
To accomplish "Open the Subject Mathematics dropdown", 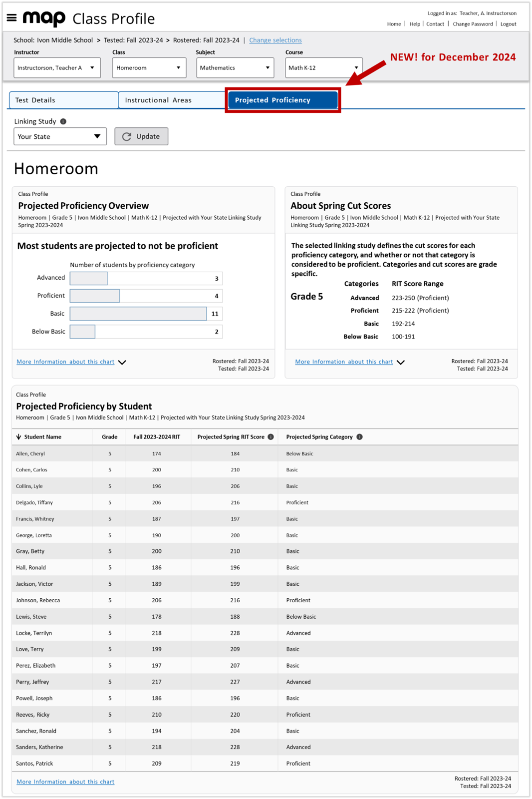I will tap(235, 67).
